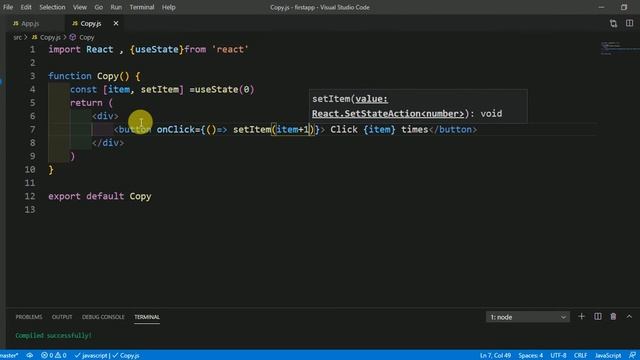Kill terminal with trash icon

click(613, 316)
